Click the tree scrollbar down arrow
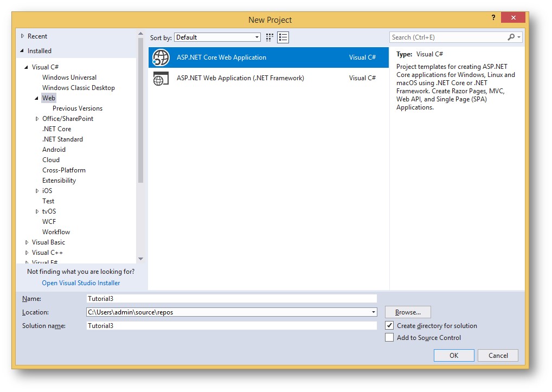The height and width of the screenshot is (392, 552). point(140,259)
